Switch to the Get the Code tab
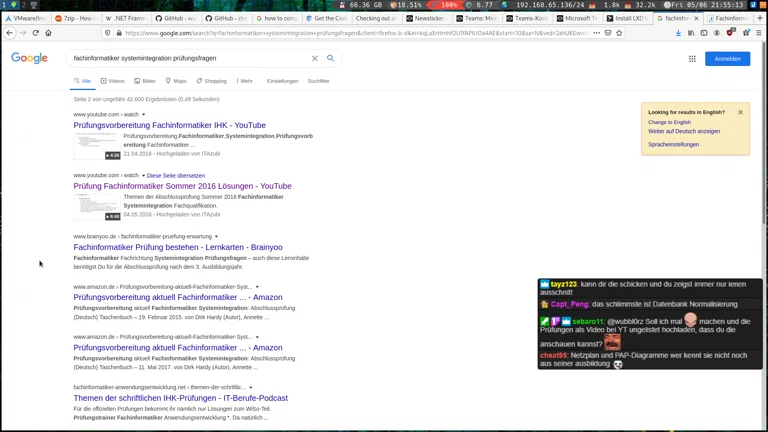768x432 pixels. click(327, 18)
